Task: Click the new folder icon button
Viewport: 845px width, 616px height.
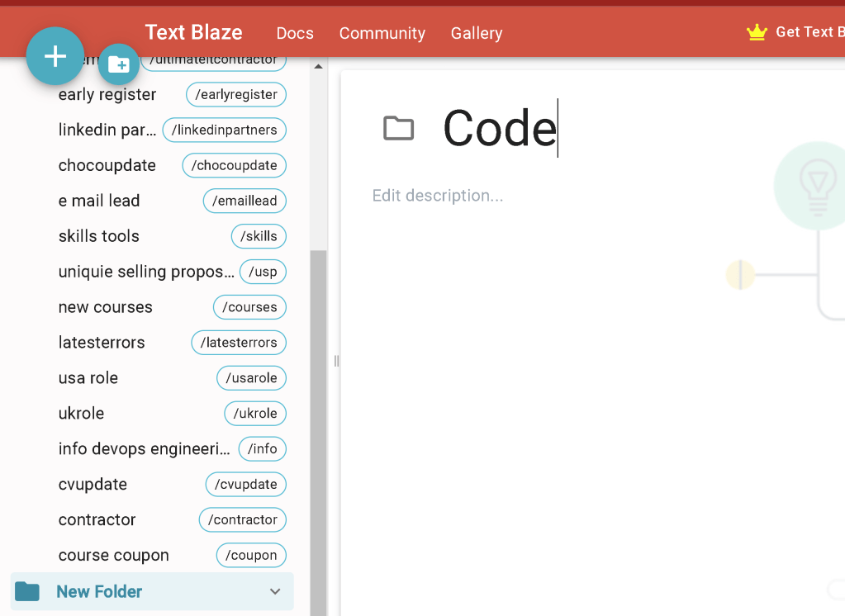Action: pos(119,64)
